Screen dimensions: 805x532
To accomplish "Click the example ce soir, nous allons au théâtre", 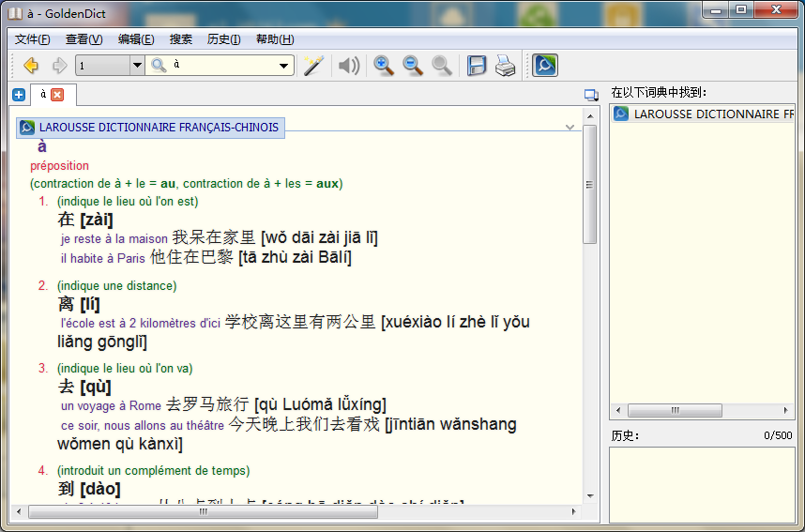I will coord(143,426).
